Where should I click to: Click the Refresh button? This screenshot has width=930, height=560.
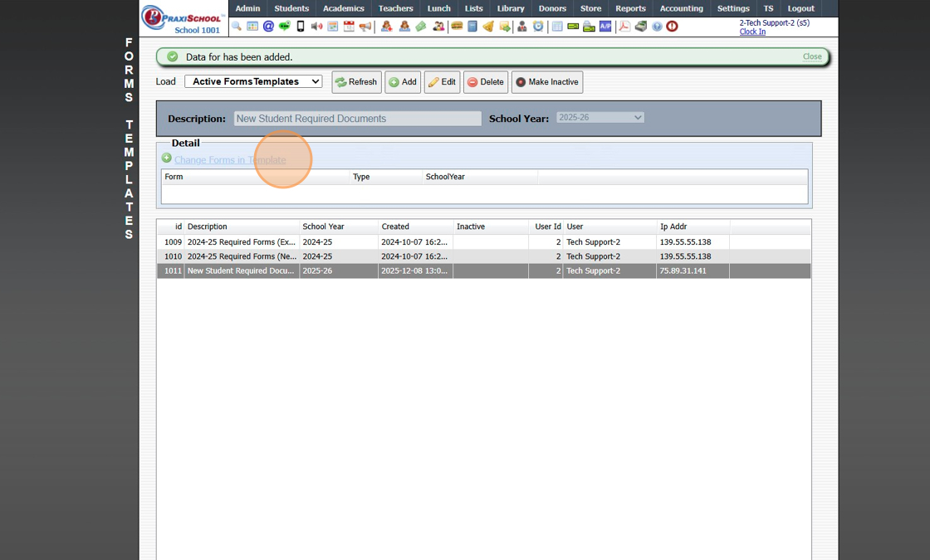point(356,82)
